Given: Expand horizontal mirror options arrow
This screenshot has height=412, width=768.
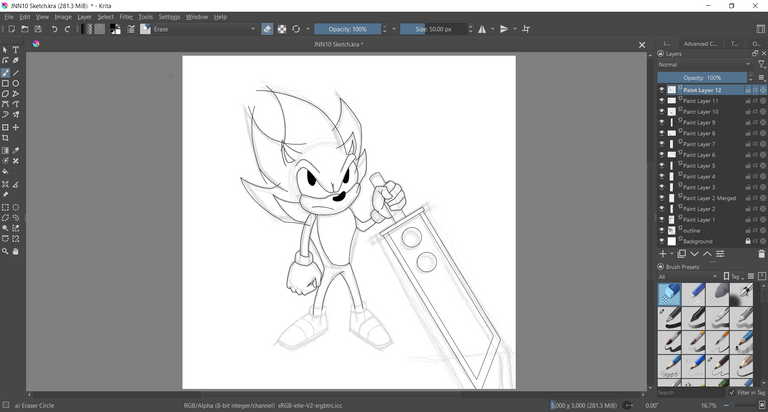Looking at the screenshot, I should click(493, 29).
